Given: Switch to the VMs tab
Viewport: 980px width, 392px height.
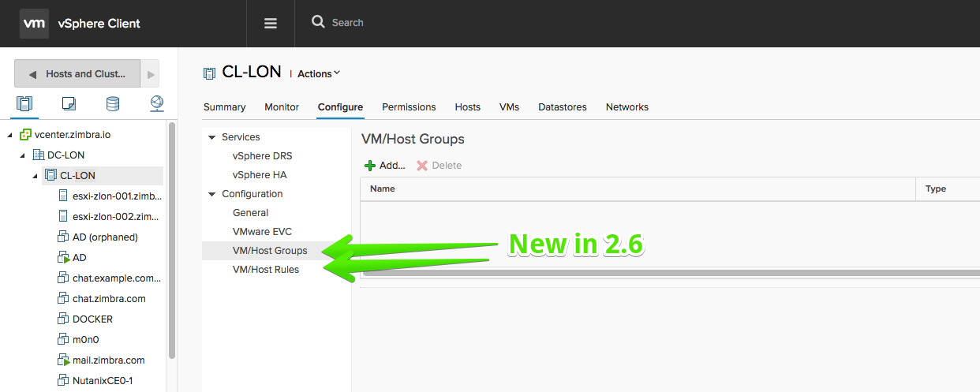Looking at the screenshot, I should [510, 107].
